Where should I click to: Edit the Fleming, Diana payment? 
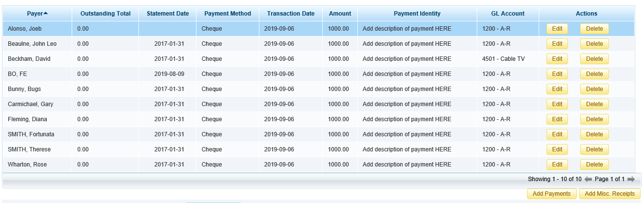(x=557, y=119)
